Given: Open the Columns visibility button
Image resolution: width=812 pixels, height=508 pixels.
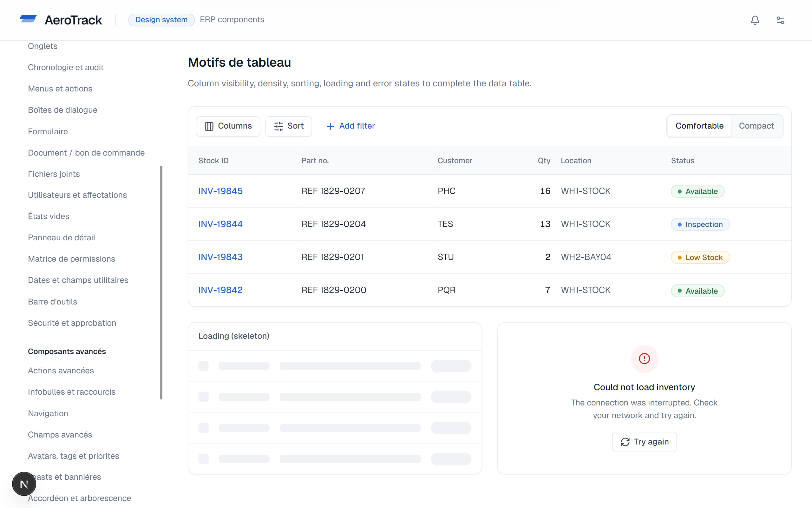Looking at the screenshot, I should 228,126.
